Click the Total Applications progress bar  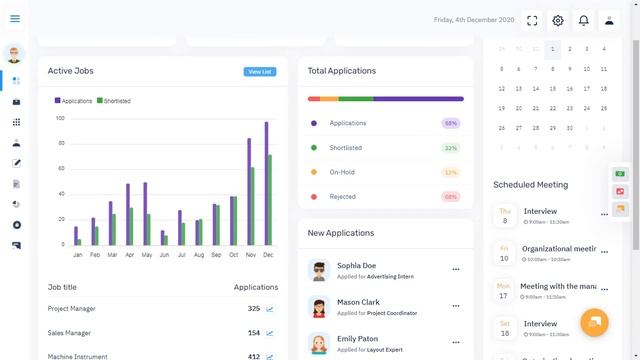[386, 99]
